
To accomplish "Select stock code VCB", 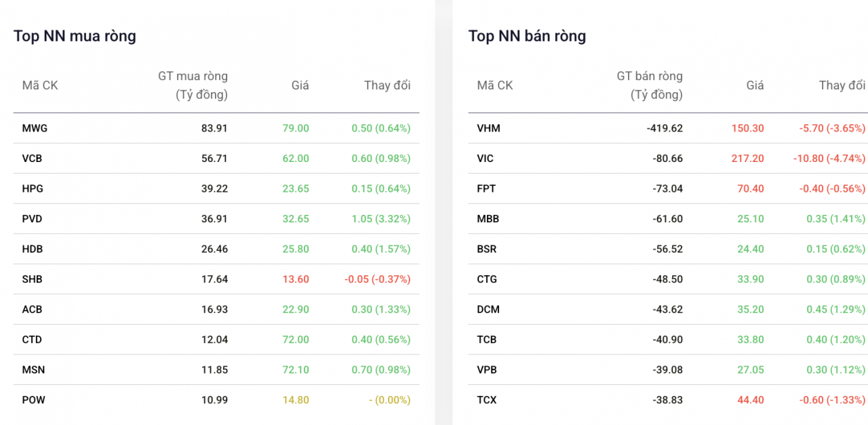I will tap(33, 159).
